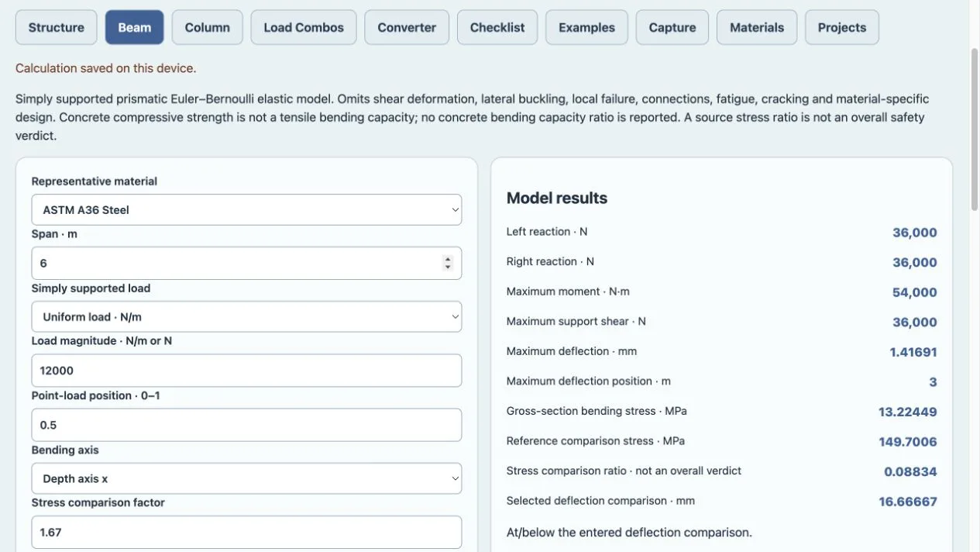The image size is (980, 552).
Task: Select the Stress comparison ratio value 0.08834
Action: pyautogui.click(x=910, y=471)
